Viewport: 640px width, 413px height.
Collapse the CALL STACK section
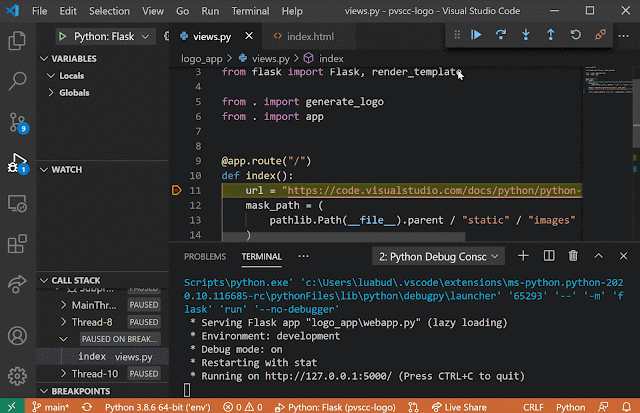tap(44, 281)
